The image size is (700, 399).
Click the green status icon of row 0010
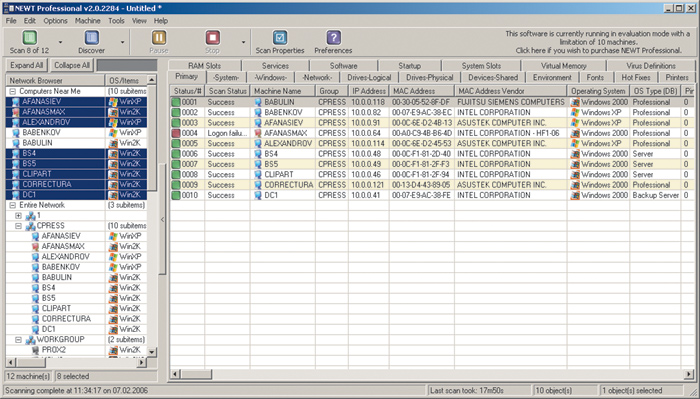pos(176,195)
